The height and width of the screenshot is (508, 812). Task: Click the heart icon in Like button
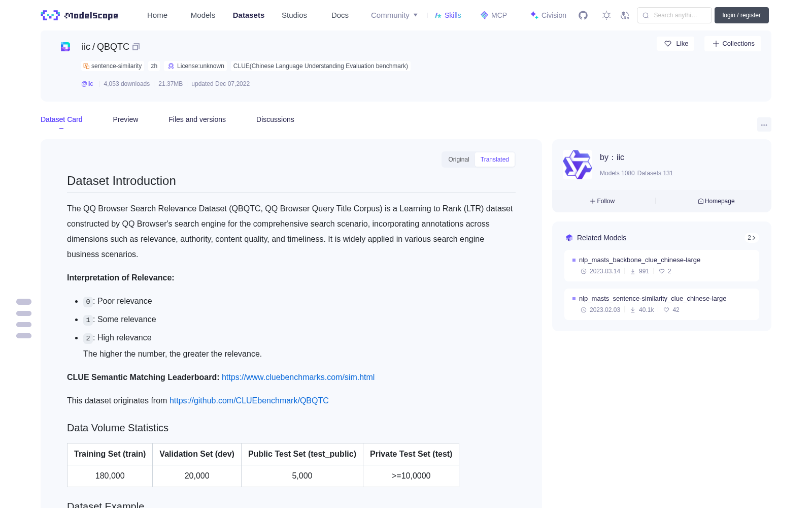pos(668,44)
